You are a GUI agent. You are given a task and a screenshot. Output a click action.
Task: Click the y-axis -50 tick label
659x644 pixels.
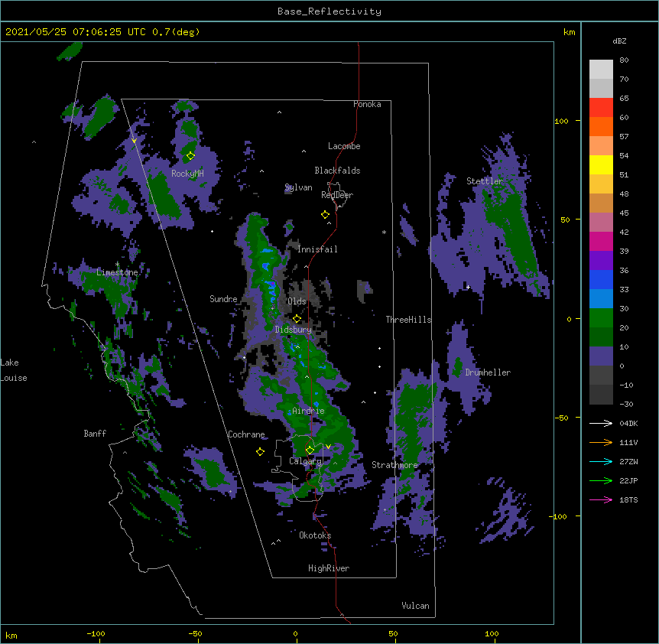[x=561, y=418]
